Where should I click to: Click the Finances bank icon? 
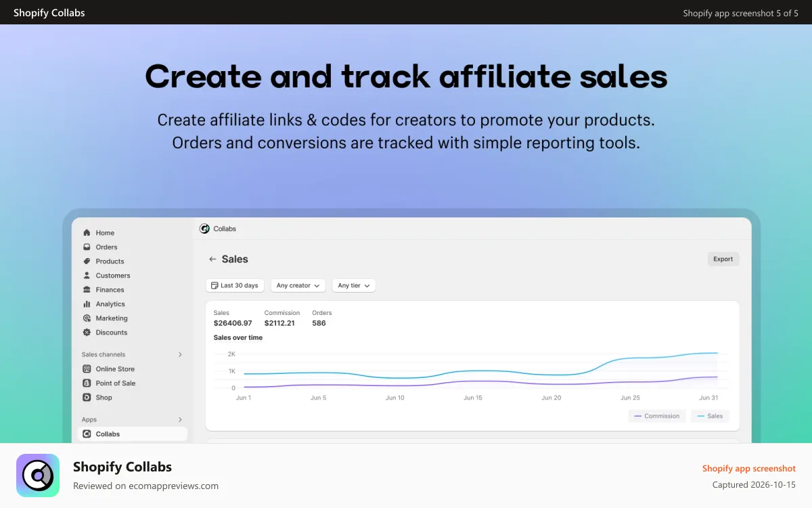(87, 290)
